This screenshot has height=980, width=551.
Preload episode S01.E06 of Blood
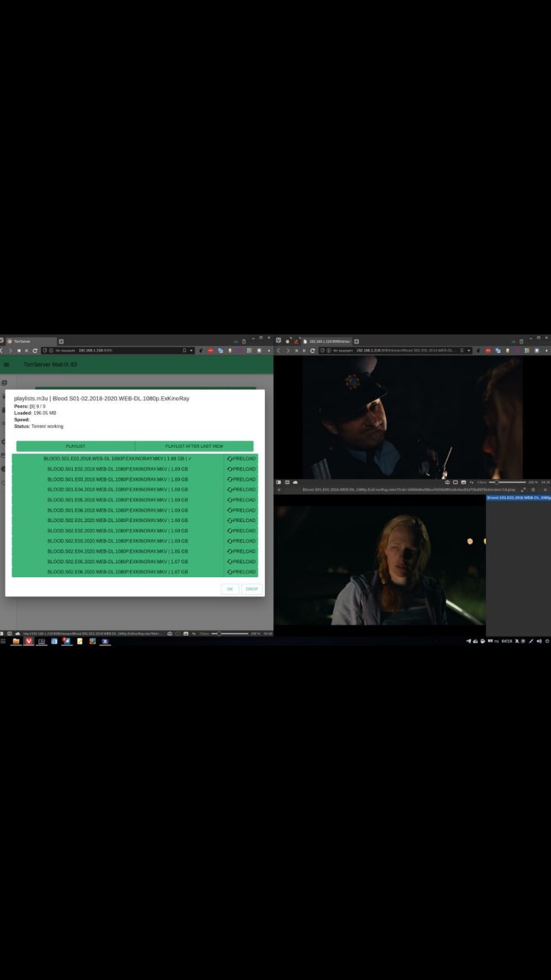pyautogui.click(x=241, y=510)
